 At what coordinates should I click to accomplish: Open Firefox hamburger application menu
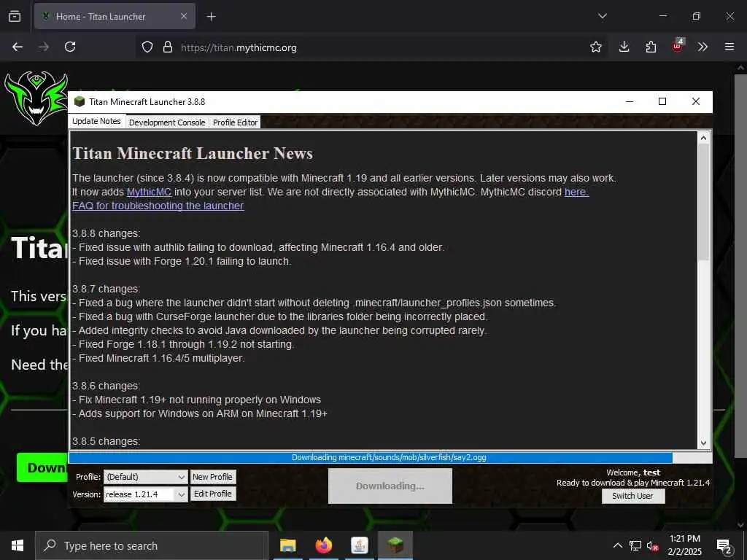tap(729, 47)
